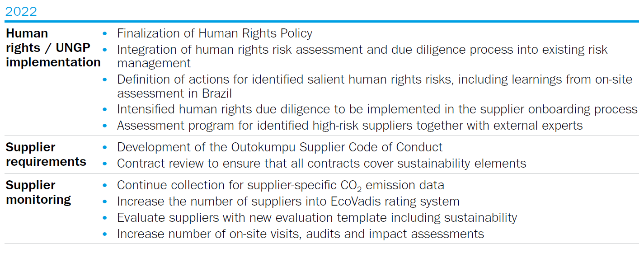Click the Supplier requirements row heading
Screen dimensions: 644x253
click(46, 155)
